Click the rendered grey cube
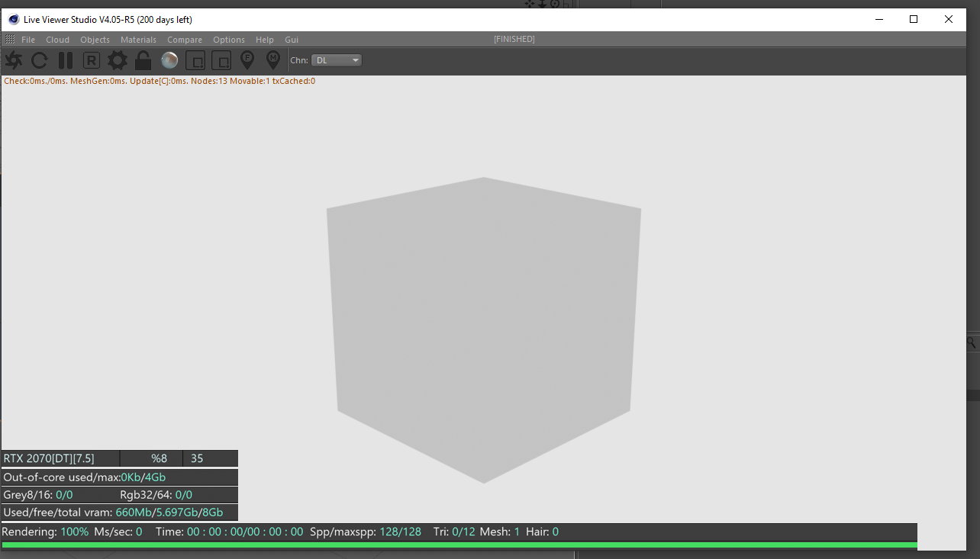 coord(484,329)
